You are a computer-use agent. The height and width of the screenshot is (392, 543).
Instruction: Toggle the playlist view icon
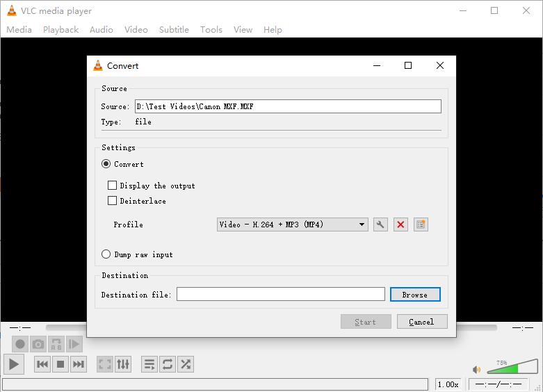pos(149,364)
